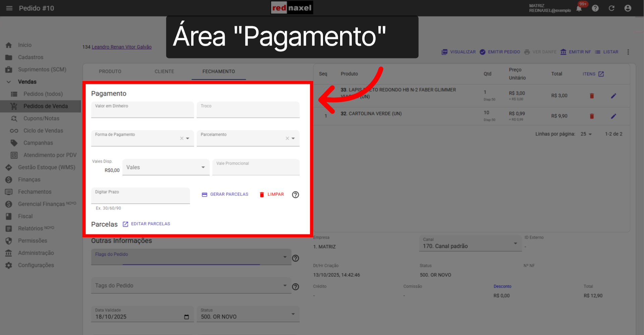
Task: Open the user account profile icon
Action: point(628,8)
